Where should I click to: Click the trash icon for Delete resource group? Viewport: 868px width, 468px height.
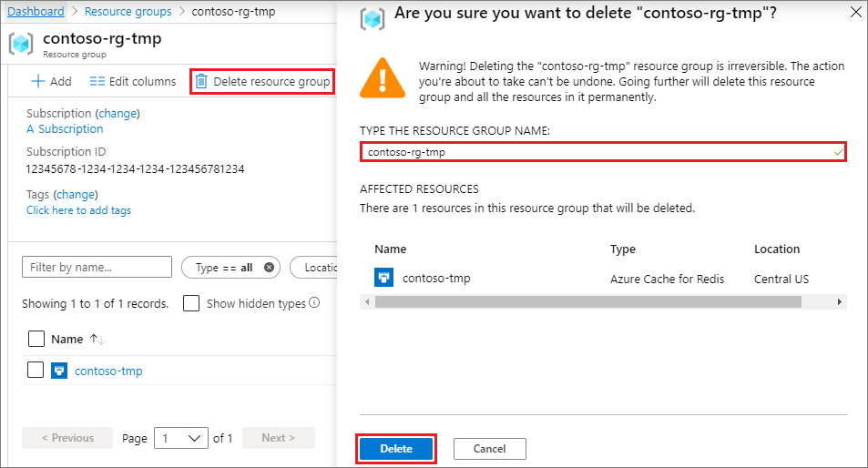pos(201,81)
